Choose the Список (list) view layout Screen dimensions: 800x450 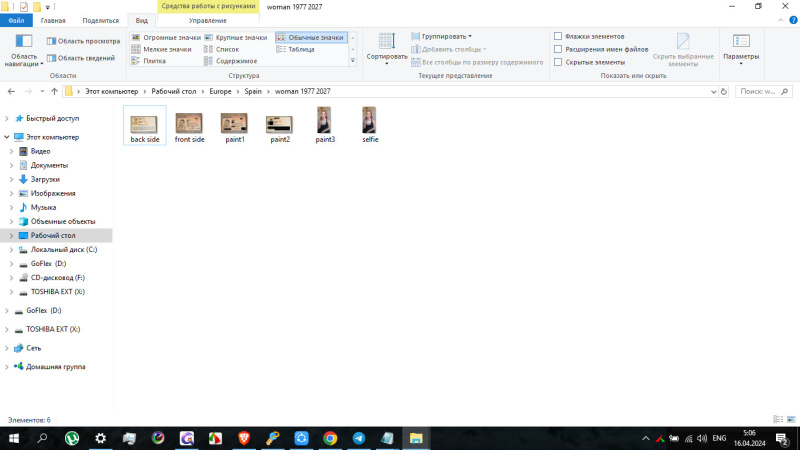pos(209,49)
